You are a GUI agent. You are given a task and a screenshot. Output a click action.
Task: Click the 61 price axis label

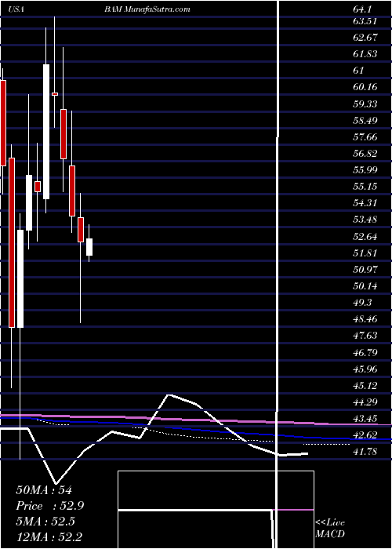[359, 71]
